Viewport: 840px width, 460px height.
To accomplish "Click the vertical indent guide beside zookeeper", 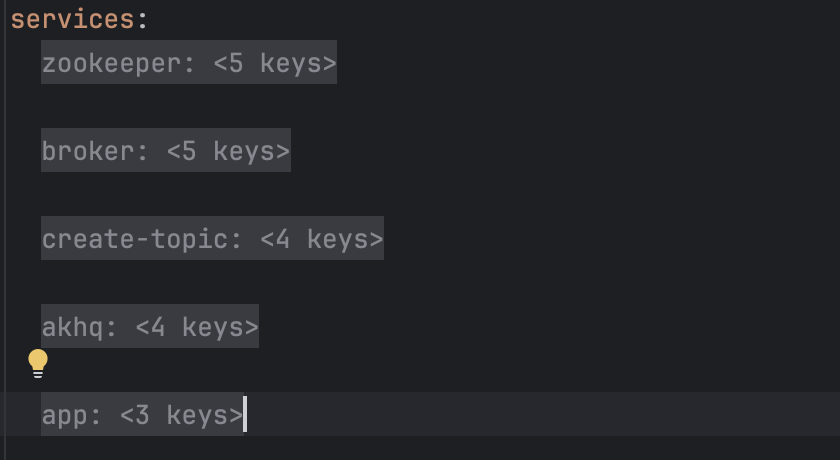I will [x=5, y=63].
